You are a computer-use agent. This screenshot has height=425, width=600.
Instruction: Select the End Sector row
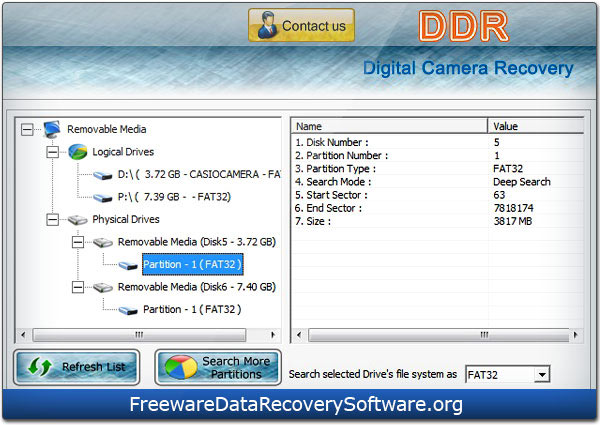[x=438, y=208]
